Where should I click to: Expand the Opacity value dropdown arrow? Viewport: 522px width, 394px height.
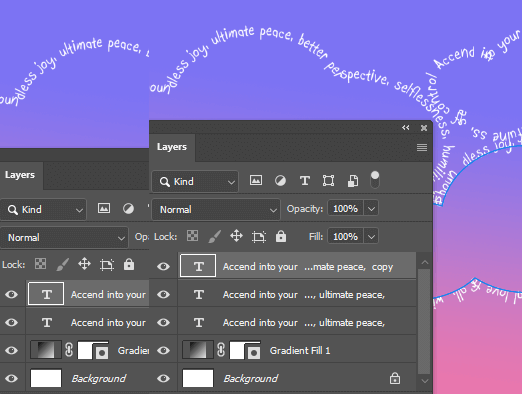(x=371, y=209)
